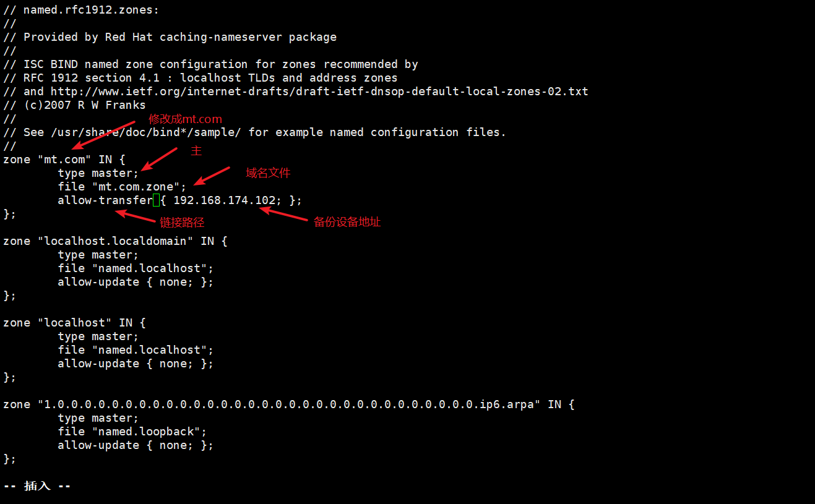Click the "localhost.localdomain" zone name
The height and width of the screenshot is (504, 815).
pos(115,241)
